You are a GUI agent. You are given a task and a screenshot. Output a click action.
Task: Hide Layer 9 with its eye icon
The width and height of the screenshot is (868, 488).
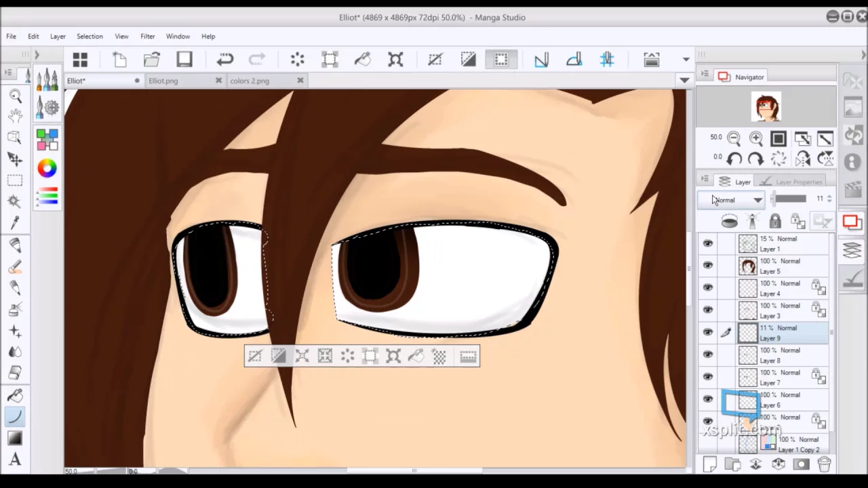pyautogui.click(x=708, y=332)
